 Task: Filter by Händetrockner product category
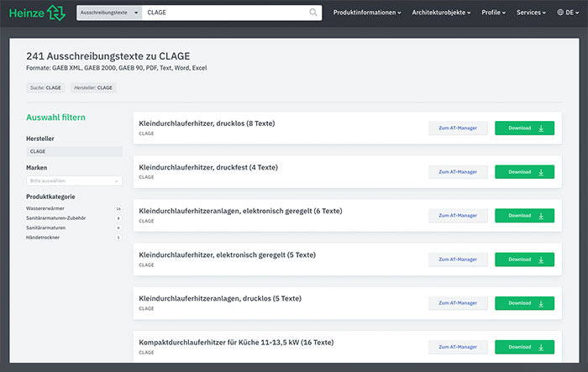click(43, 238)
